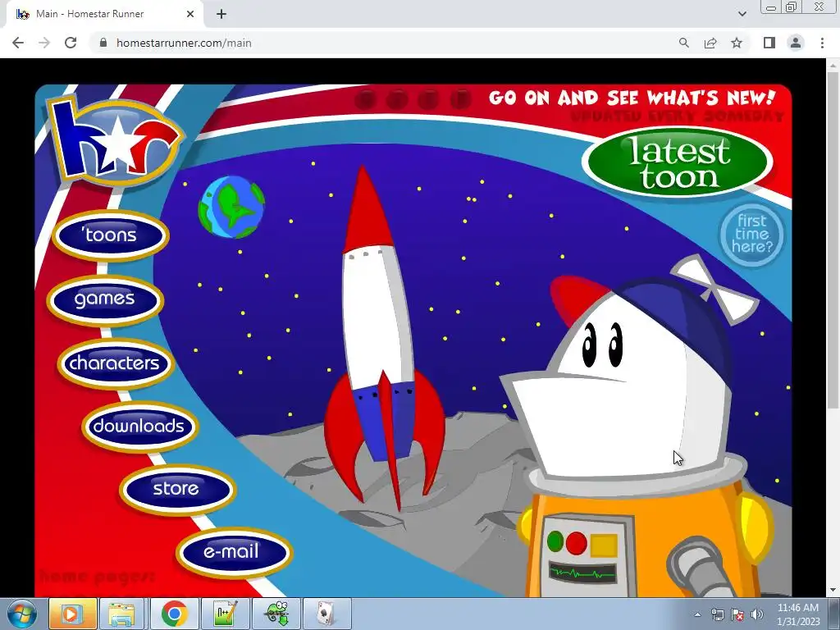Go forward in browser history
The height and width of the screenshot is (630, 840).
(44, 43)
